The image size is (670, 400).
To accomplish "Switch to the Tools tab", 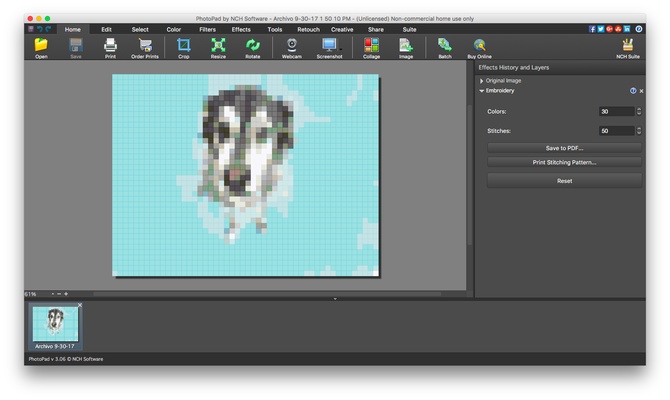I will (x=275, y=29).
